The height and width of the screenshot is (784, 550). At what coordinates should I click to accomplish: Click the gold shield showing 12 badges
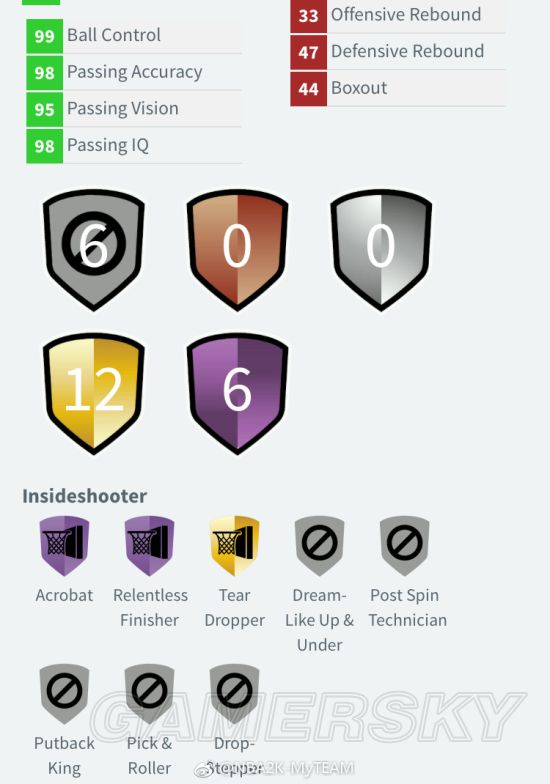[94, 394]
